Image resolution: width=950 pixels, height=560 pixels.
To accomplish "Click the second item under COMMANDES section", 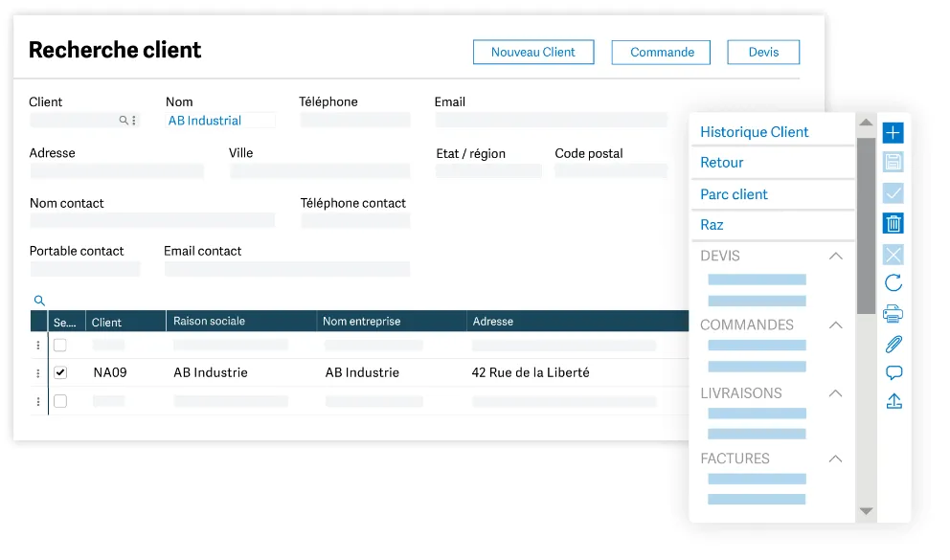I will click(x=757, y=367).
